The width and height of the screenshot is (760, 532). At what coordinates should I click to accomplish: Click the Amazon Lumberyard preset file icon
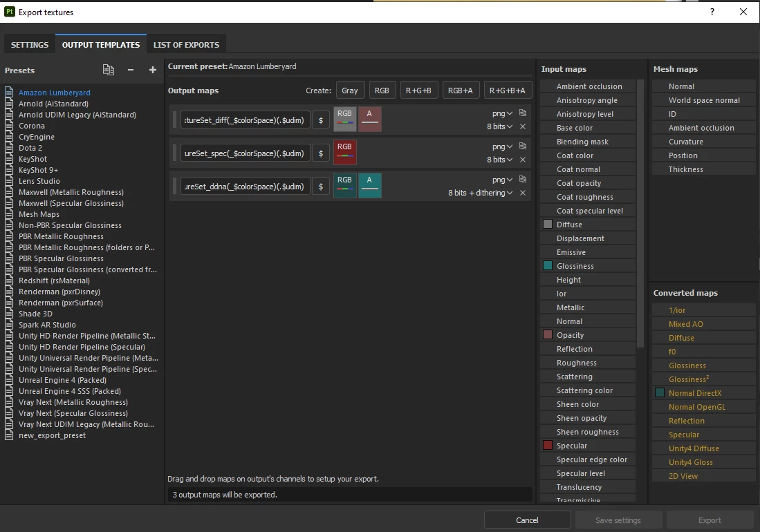click(x=9, y=92)
